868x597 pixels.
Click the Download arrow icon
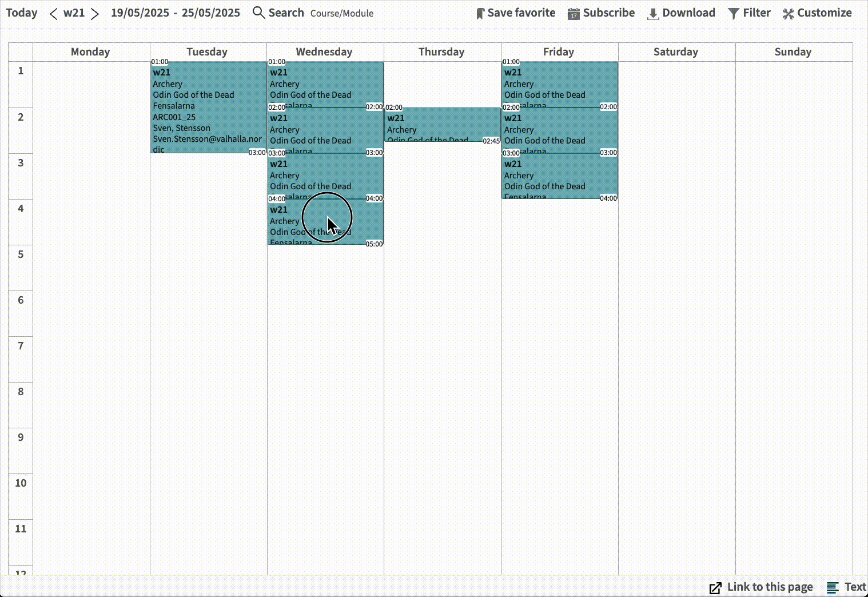(x=653, y=14)
